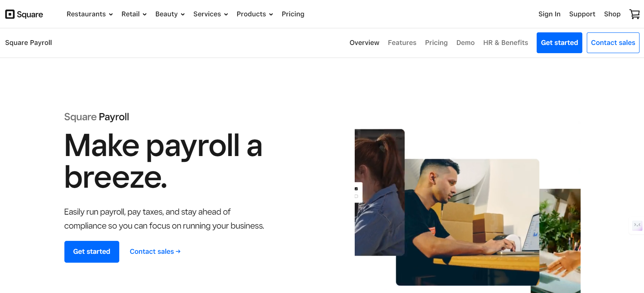Follow the Contact sales arrow link in hero
644x293 pixels.
tap(155, 251)
